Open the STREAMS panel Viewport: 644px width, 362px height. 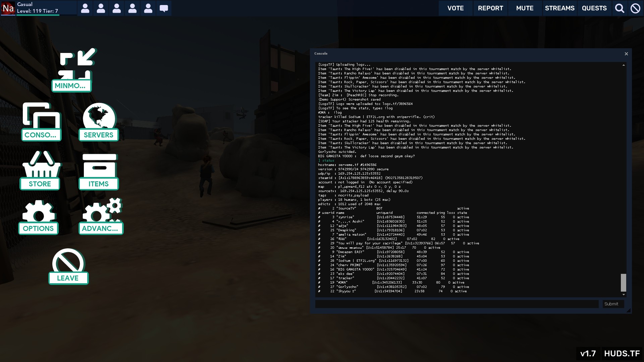click(x=559, y=8)
